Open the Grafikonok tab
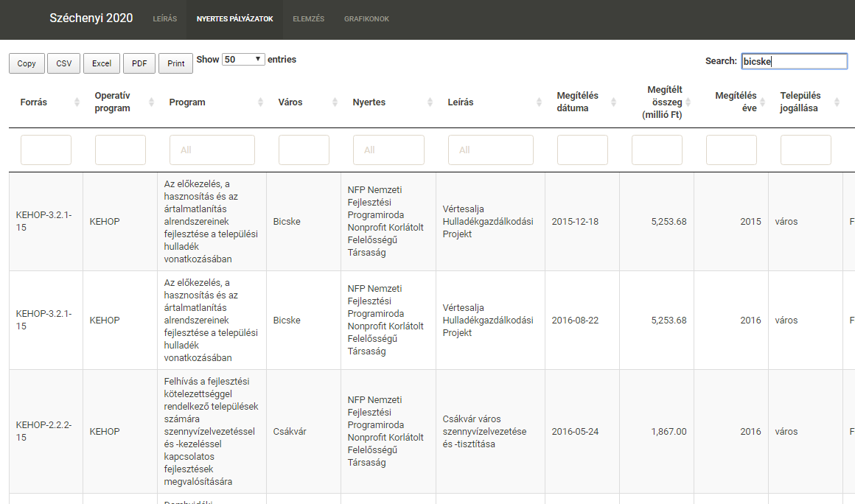 [x=366, y=19]
